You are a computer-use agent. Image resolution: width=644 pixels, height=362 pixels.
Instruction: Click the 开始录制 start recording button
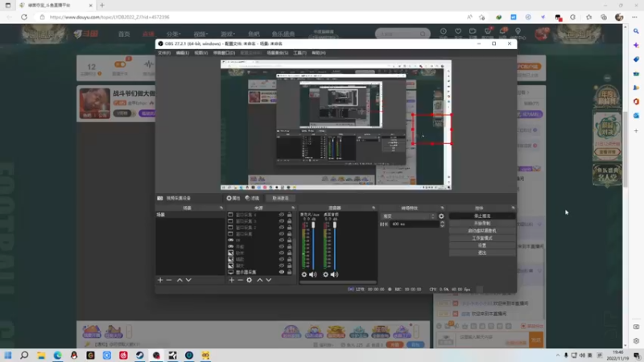coord(482,224)
